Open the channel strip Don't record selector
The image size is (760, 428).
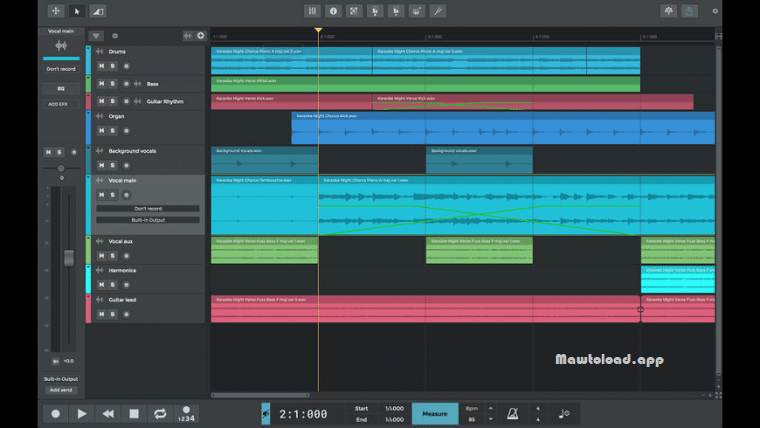[x=61, y=69]
